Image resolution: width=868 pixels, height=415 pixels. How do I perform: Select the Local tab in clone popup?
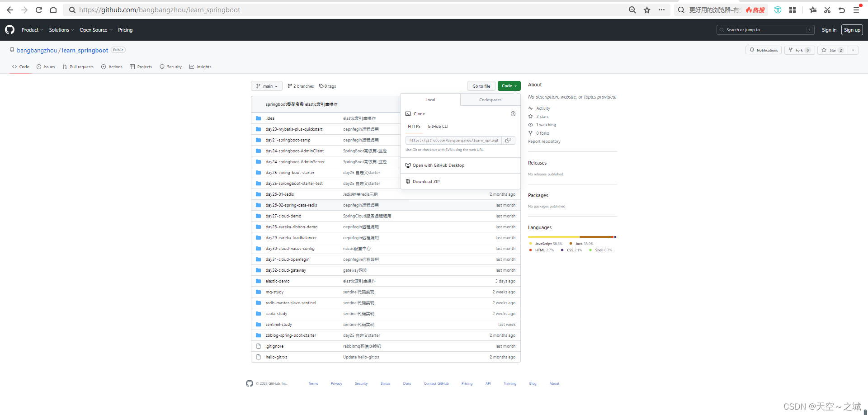coord(430,100)
